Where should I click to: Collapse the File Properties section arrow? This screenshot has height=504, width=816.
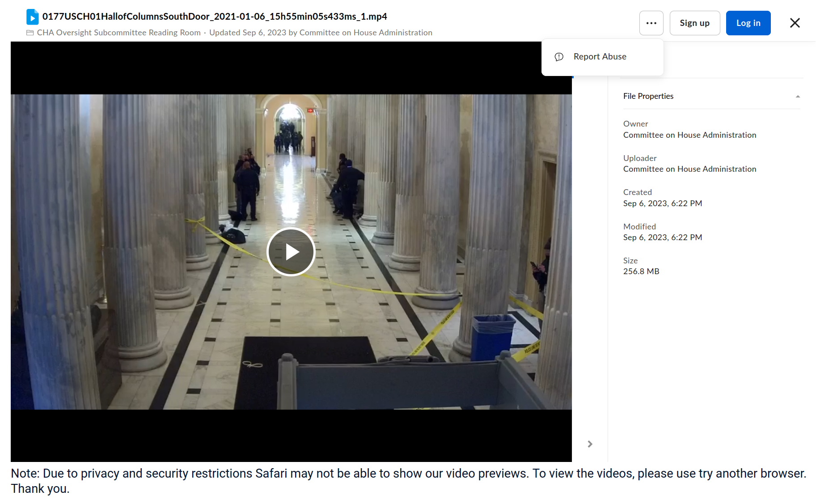tap(798, 96)
